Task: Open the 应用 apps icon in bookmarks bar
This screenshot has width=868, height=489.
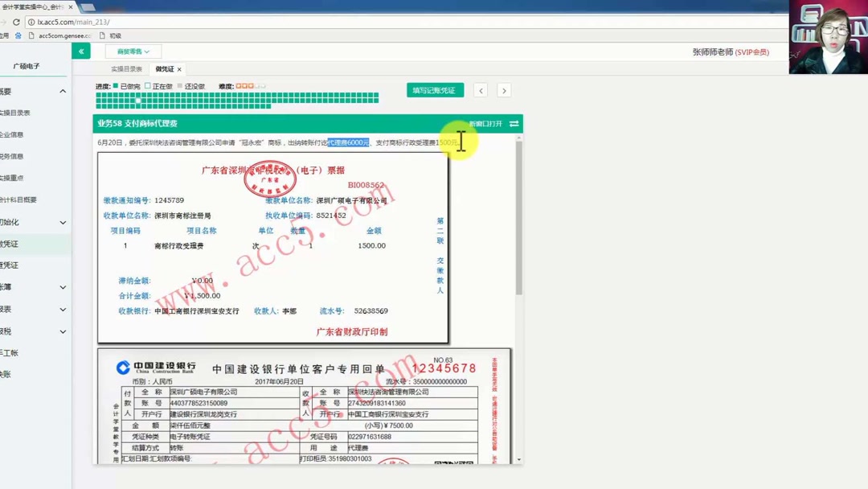Action: 4,35
